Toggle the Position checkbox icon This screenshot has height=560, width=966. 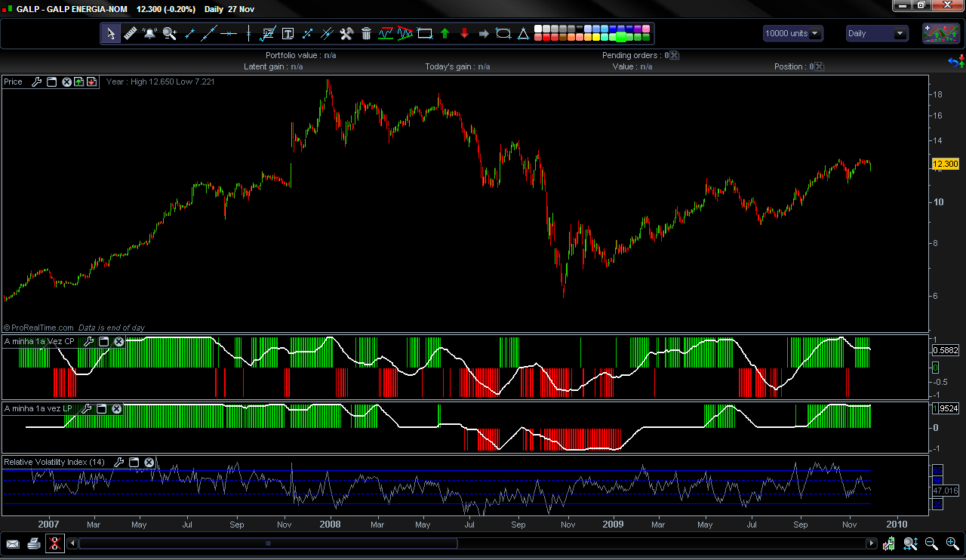tap(819, 66)
